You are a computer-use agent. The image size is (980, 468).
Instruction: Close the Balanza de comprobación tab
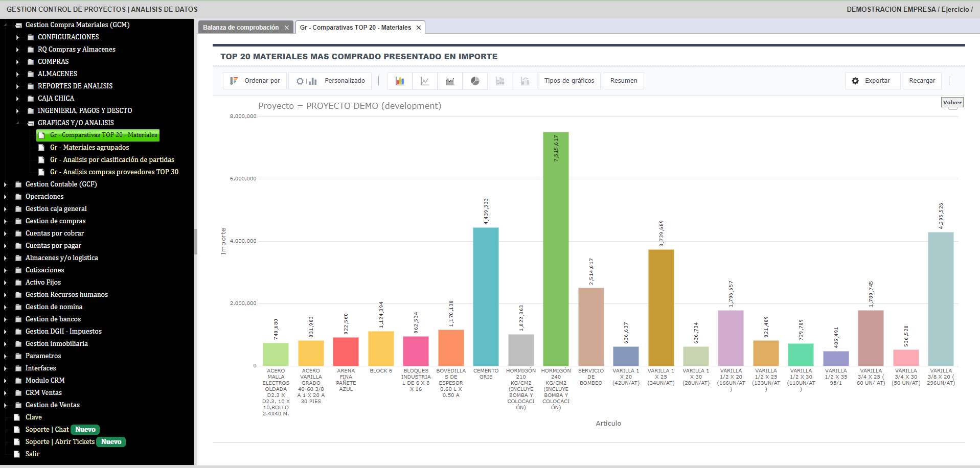(x=287, y=28)
